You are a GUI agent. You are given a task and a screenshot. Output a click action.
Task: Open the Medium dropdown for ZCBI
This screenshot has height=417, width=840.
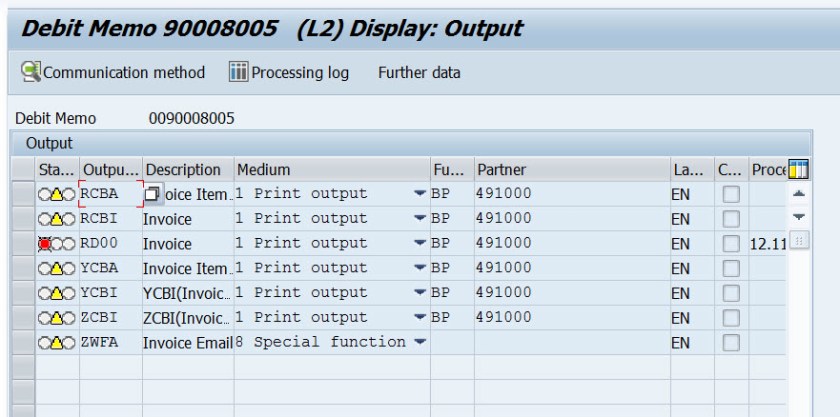(x=420, y=317)
